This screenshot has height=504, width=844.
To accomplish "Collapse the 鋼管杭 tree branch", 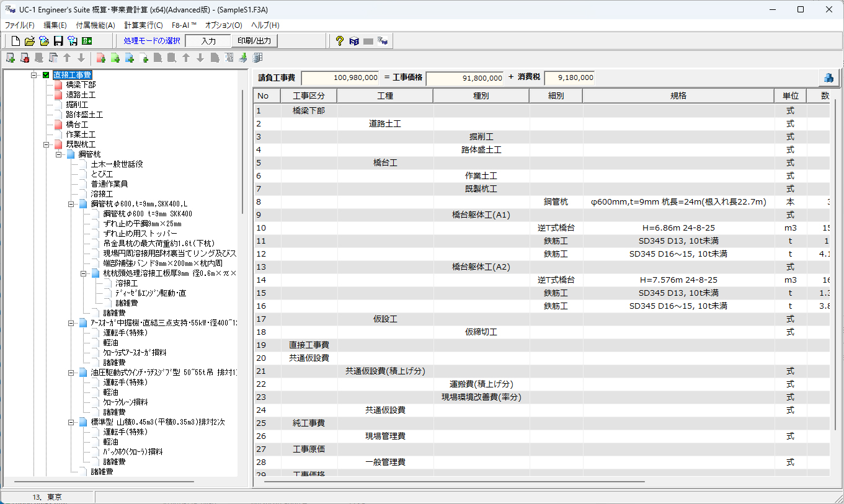I will (59, 154).
